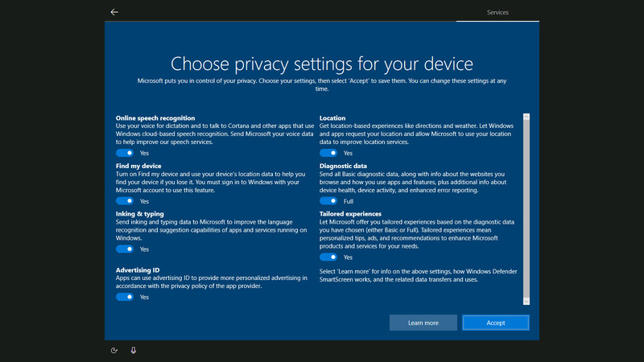Switch off Inking & typing toggle
Screen dimensions: 644x362
125,249
